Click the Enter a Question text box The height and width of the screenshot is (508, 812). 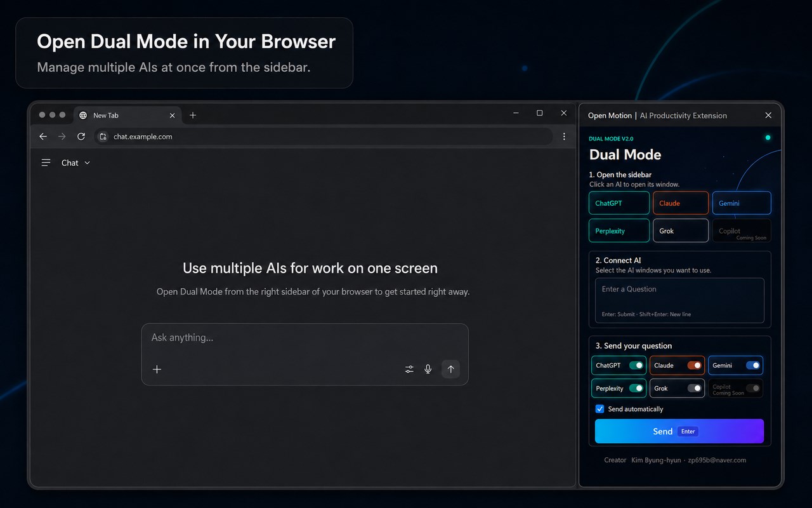(679, 300)
